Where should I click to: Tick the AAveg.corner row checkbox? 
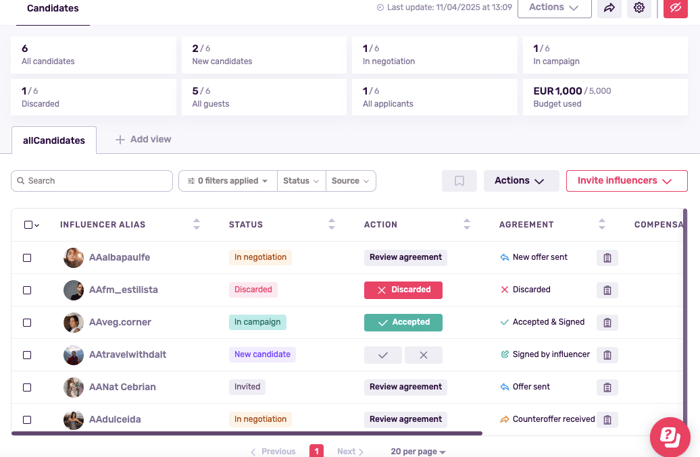pyautogui.click(x=27, y=323)
